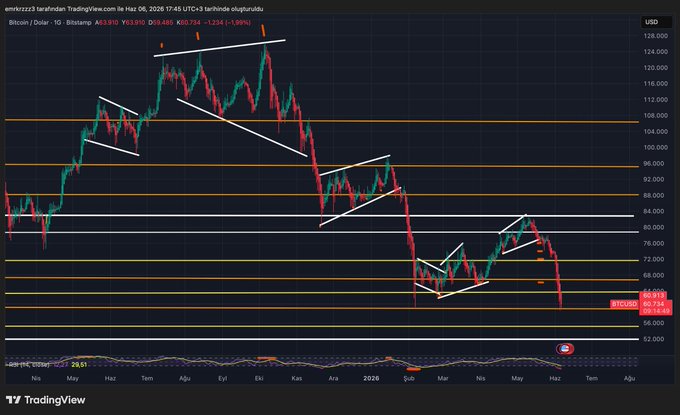Click the RSI value 29,51
The image size is (680, 415).
pyautogui.click(x=79, y=365)
